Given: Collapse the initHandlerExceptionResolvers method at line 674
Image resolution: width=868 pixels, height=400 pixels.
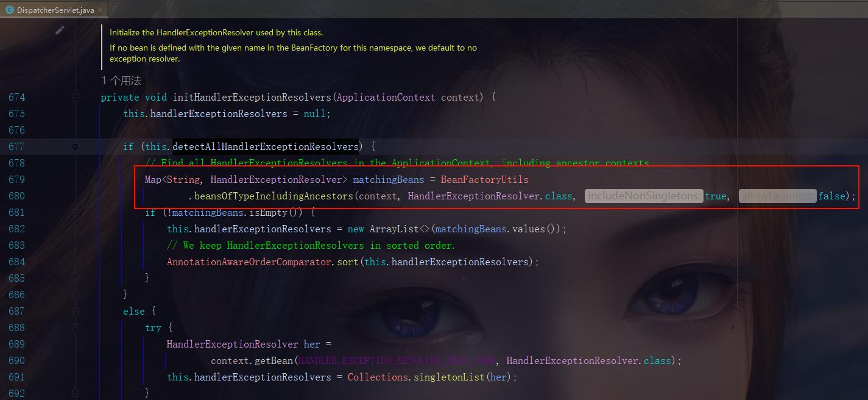Looking at the screenshot, I should 75,97.
